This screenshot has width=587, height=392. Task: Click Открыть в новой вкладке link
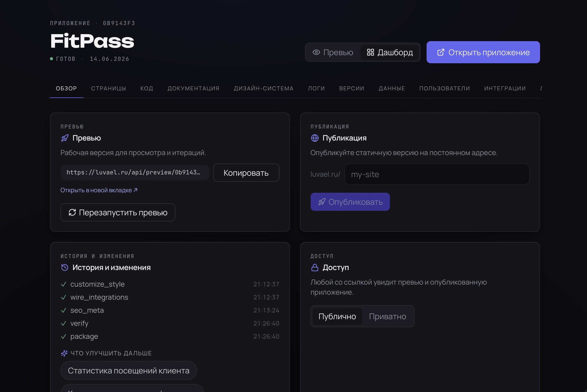point(99,190)
